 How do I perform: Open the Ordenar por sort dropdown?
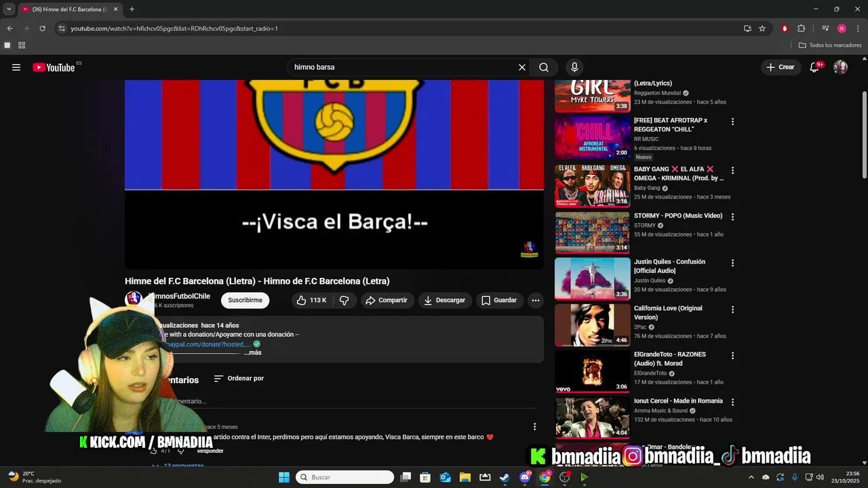click(x=239, y=378)
